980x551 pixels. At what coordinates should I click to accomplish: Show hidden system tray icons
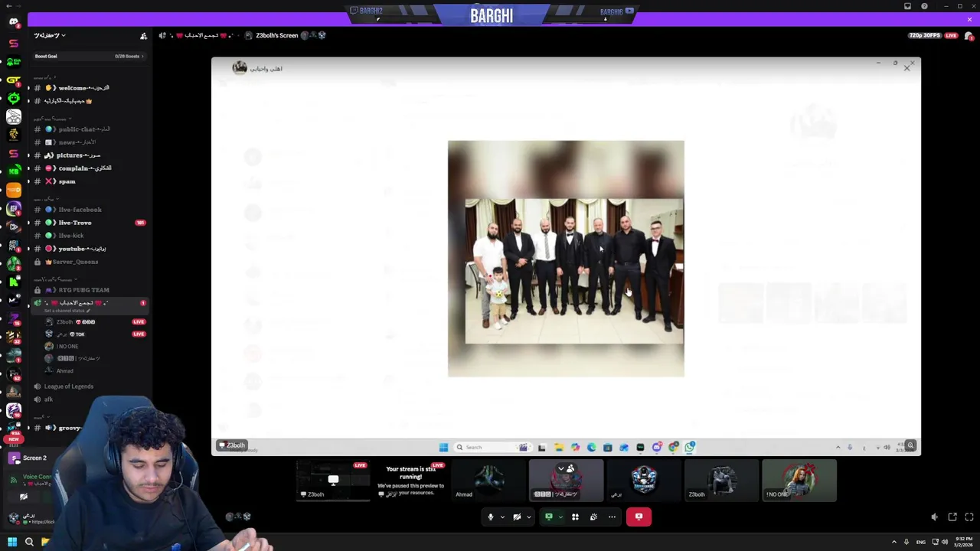(893, 542)
